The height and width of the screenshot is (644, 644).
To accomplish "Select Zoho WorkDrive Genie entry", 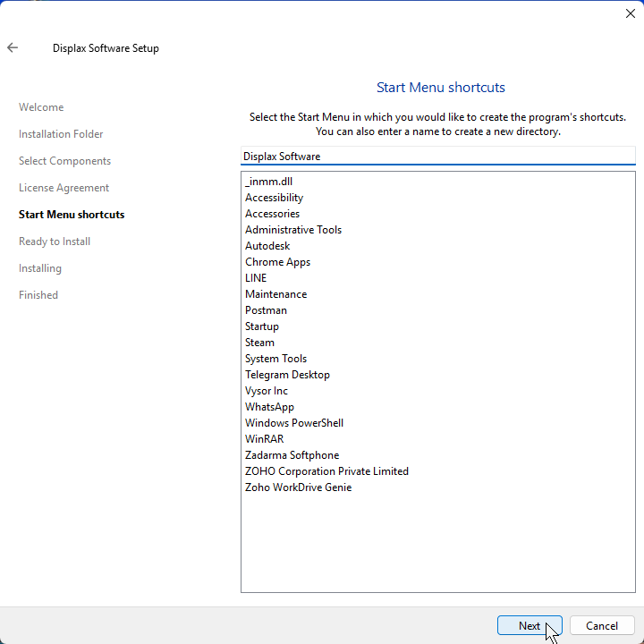I will click(298, 487).
